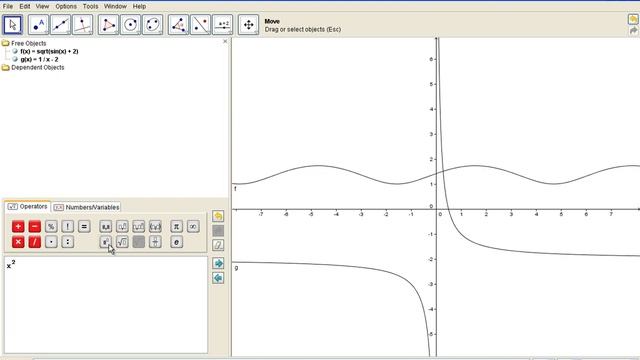Insert the infinity symbol
The width and height of the screenshot is (640, 360).
click(193, 227)
